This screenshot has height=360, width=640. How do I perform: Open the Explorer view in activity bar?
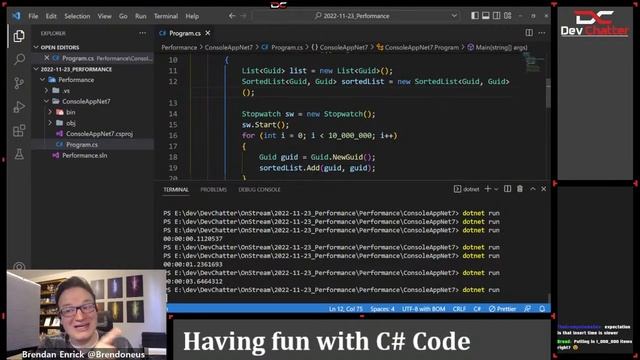(19, 36)
